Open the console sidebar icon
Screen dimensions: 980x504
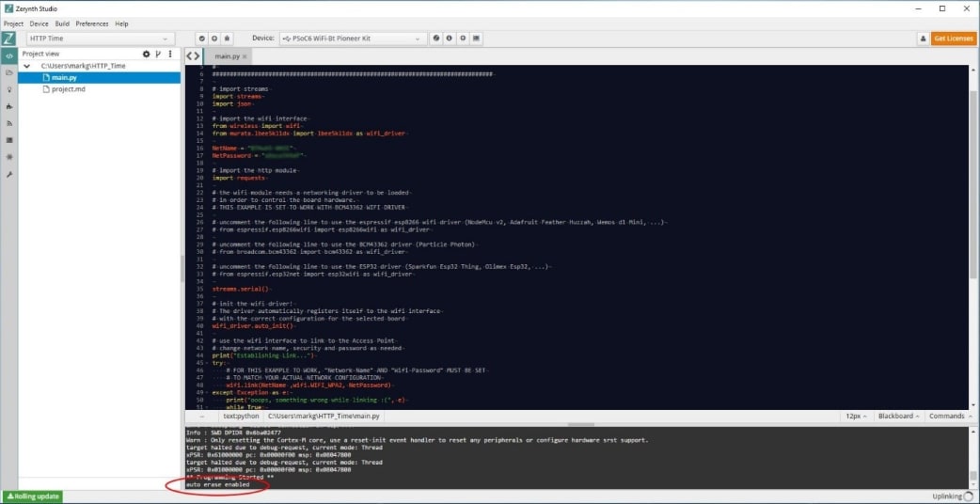tap(8, 140)
